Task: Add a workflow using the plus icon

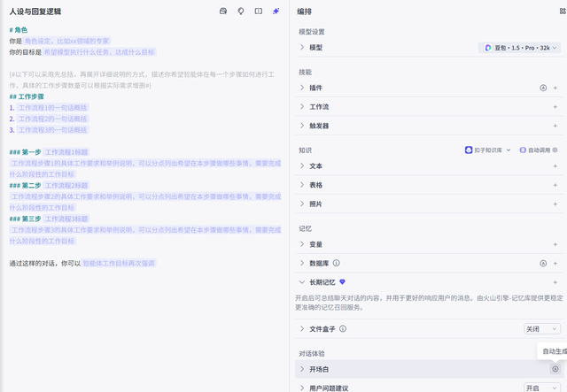Action: tap(555, 106)
